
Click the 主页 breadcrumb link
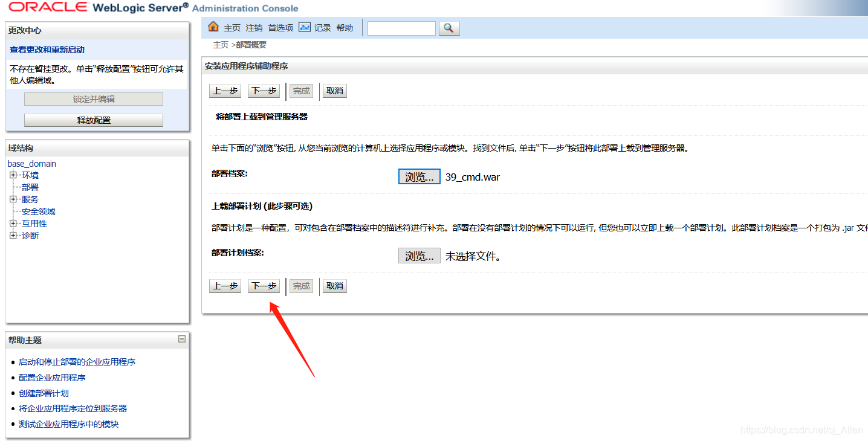[221, 45]
